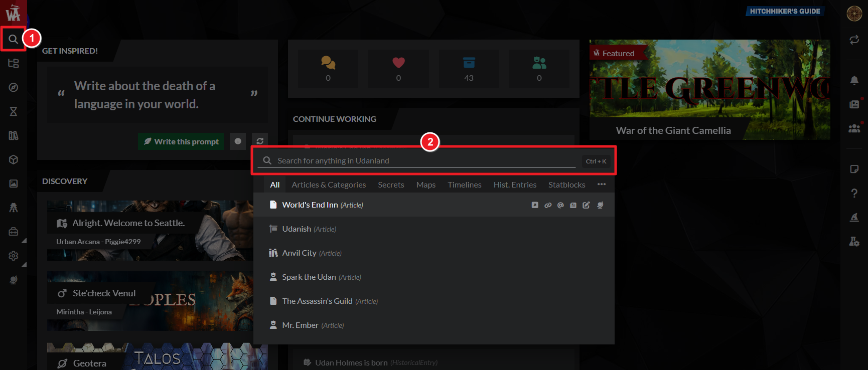Select the Hist. Entries search tab
This screenshot has width=868, height=370.
[515, 185]
